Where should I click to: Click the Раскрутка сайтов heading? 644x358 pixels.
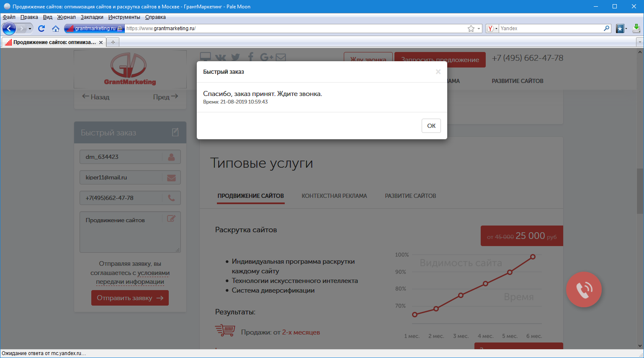[x=246, y=230]
